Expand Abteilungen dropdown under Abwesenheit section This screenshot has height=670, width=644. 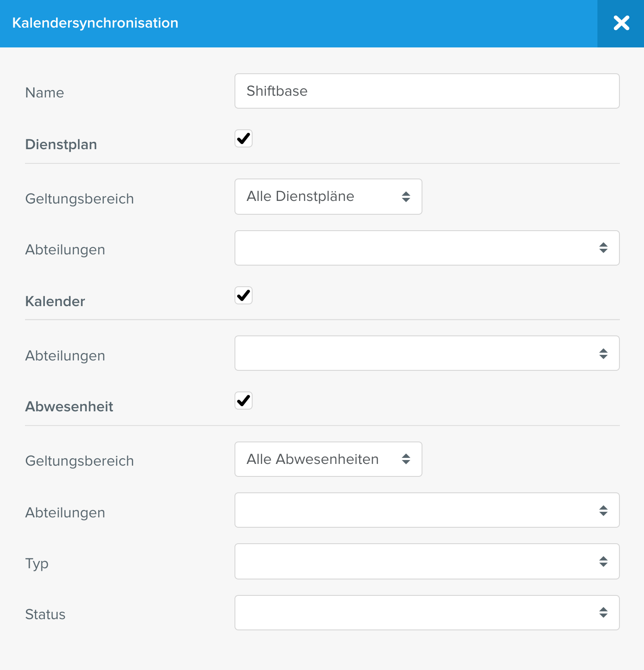tap(427, 510)
